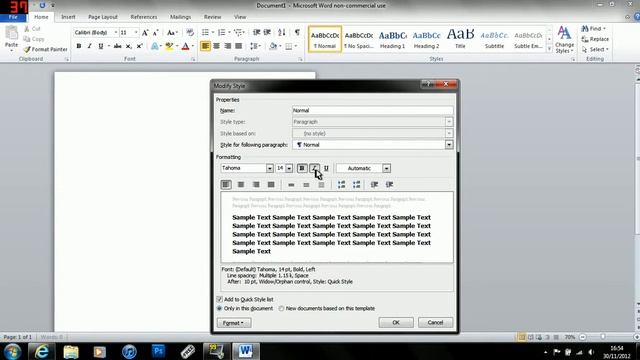Image resolution: width=640 pixels, height=360 pixels.
Task: Switch to the Review tab
Action: [x=212, y=17]
